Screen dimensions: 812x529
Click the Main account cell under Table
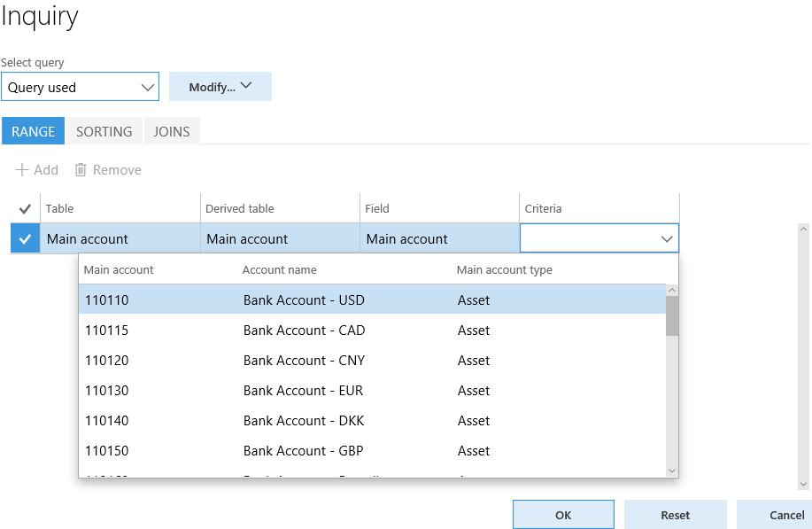[120, 239]
